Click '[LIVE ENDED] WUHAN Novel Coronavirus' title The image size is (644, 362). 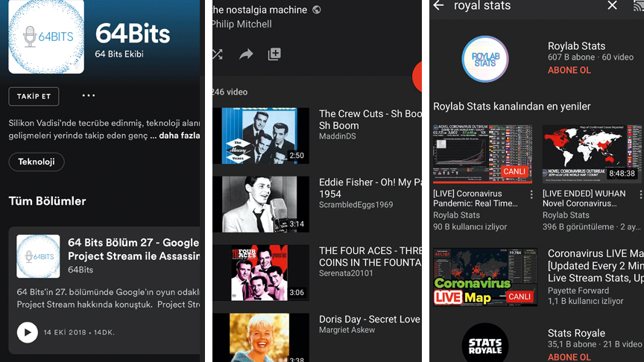(584, 198)
